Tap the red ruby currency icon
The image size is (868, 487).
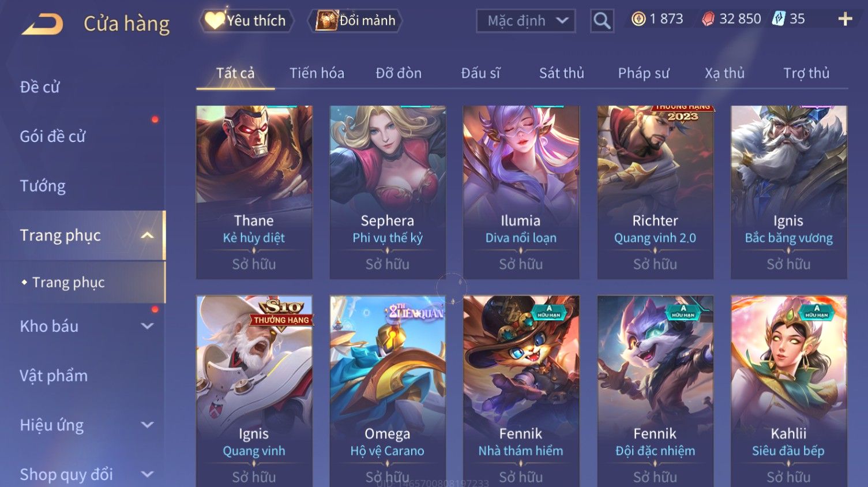(x=708, y=19)
